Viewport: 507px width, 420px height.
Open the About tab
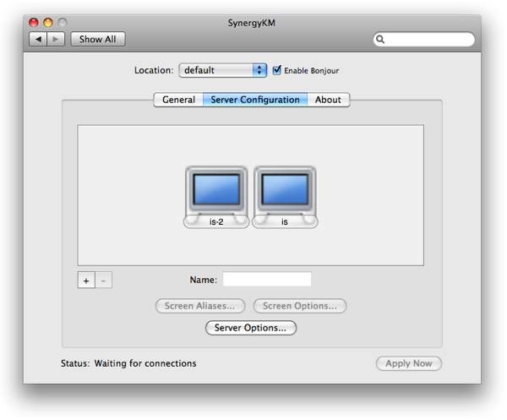pos(328,100)
